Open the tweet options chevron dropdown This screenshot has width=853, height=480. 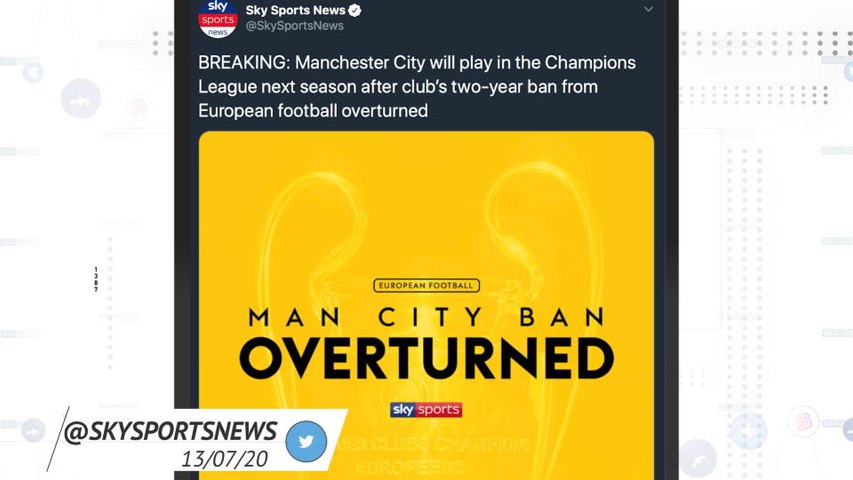click(648, 9)
